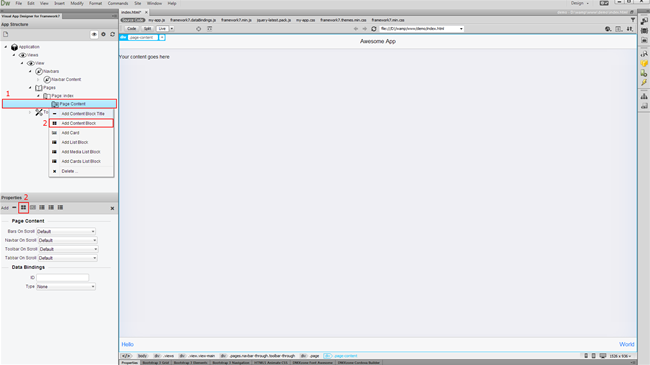This screenshot has height=365, width=650.
Task: Select Add Cards List Block option
Action: pos(81,161)
